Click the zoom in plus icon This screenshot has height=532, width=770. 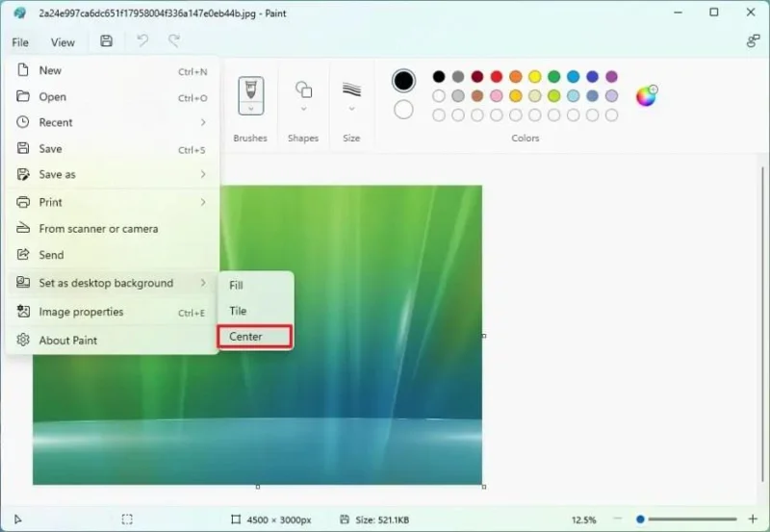(x=753, y=519)
